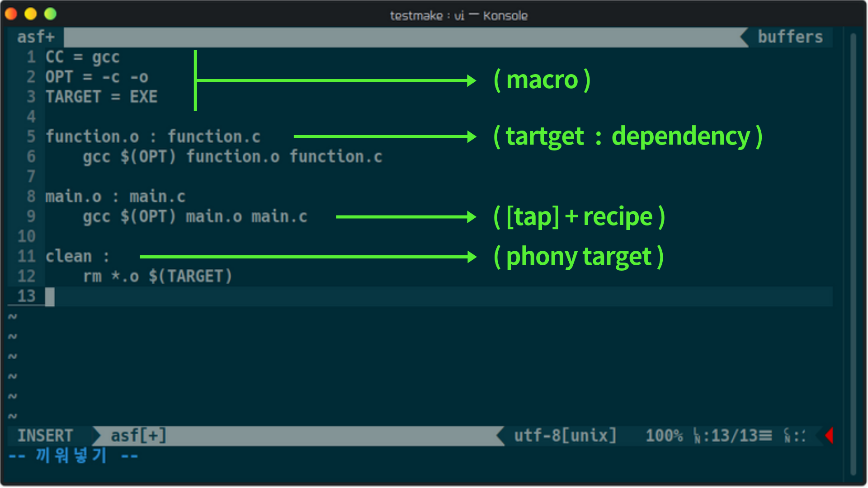Image resolution: width=868 pixels, height=488 pixels.
Task: Click 'function.o : function.c' line
Action: pyautogui.click(x=153, y=137)
